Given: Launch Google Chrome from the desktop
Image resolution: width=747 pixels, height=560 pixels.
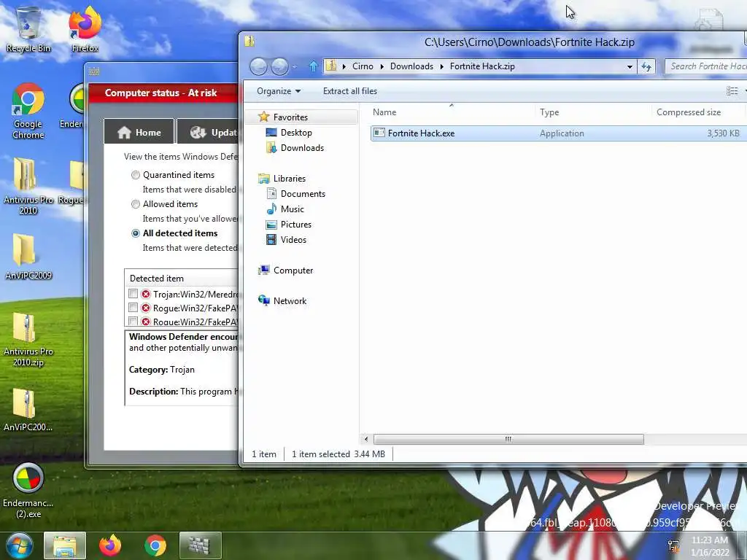Looking at the screenshot, I should pos(28,111).
